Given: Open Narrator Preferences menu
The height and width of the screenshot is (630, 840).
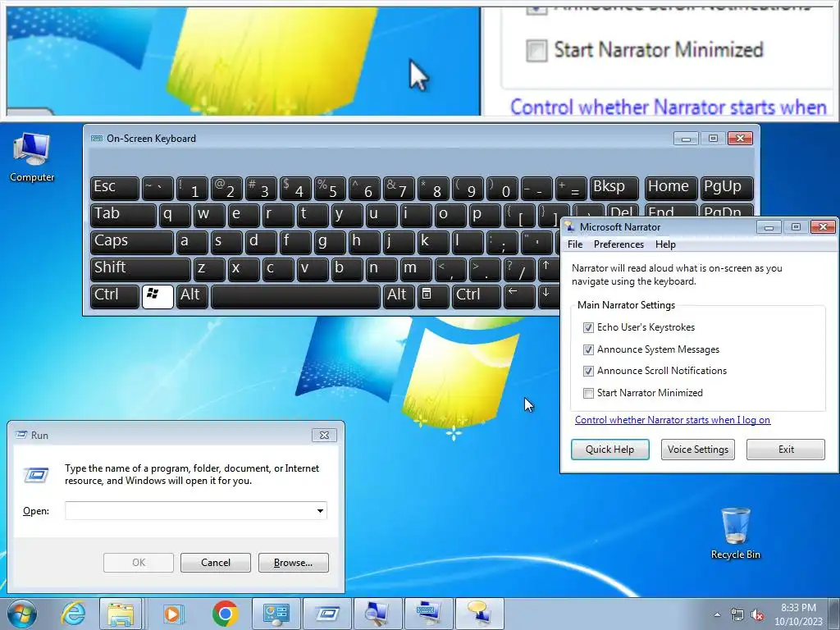Looking at the screenshot, I should point(619,244).
